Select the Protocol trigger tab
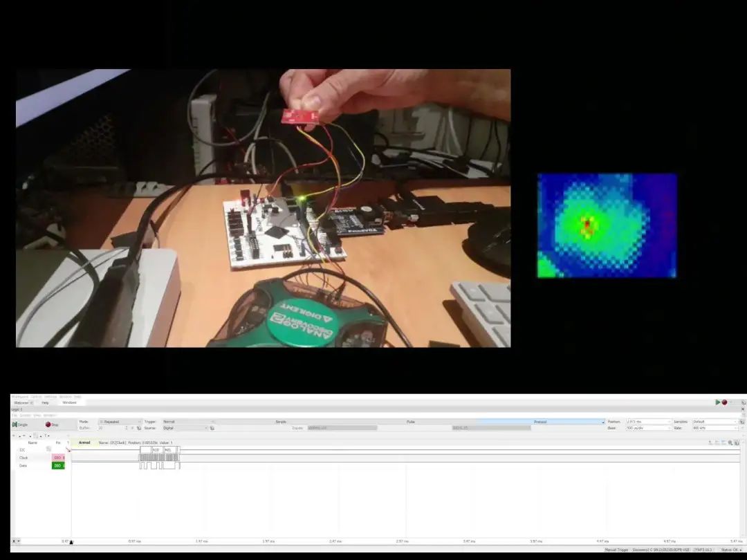 click(540, 421)
